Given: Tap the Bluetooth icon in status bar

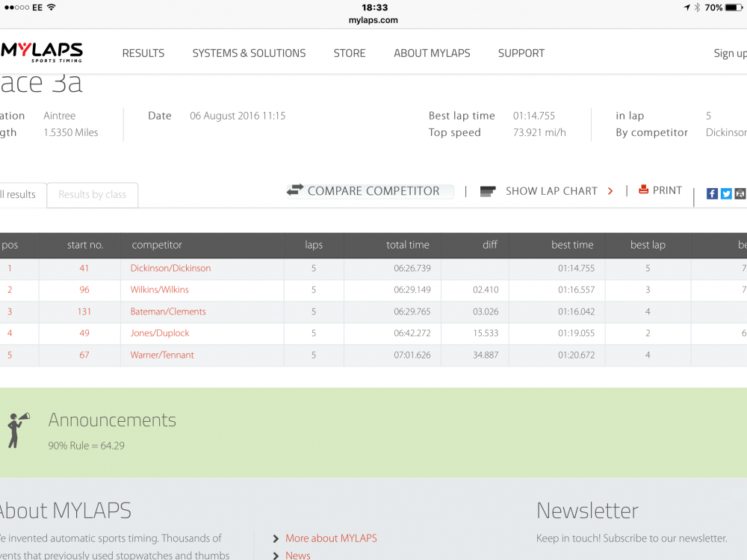Looking at the screenshot, I should tap(697, 7).
